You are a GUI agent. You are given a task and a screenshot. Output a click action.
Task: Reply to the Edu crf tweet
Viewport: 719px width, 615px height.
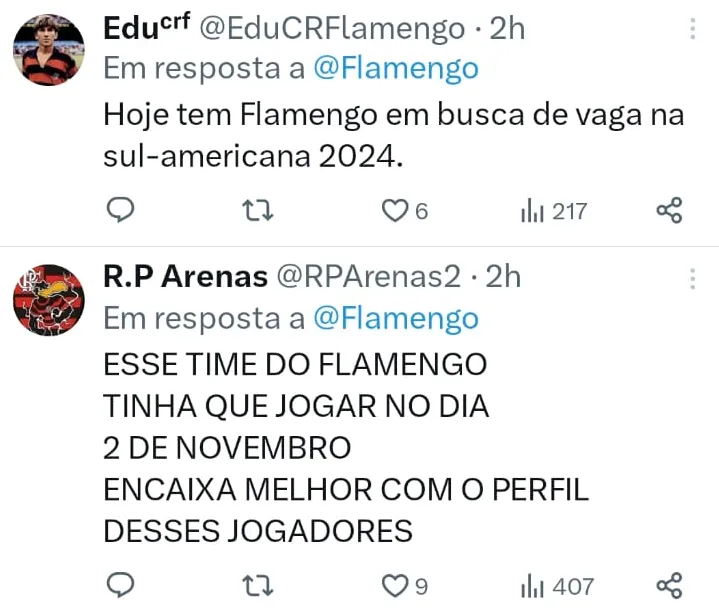point(120,210)
